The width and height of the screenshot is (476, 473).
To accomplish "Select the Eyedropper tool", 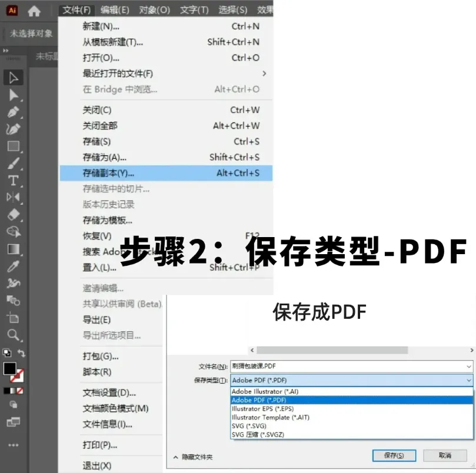I will tap(14, 267).
